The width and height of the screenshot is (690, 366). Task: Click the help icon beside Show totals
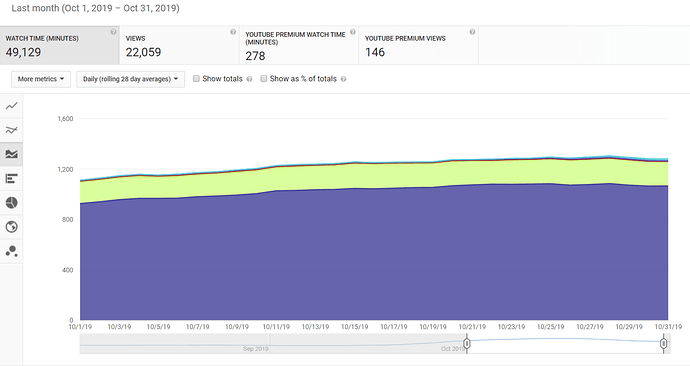point(250,79)
